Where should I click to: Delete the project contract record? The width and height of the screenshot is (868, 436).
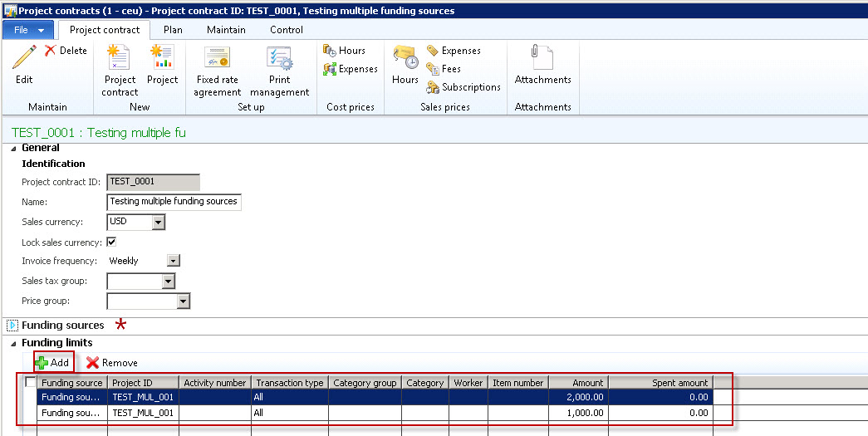coord(65,51)
